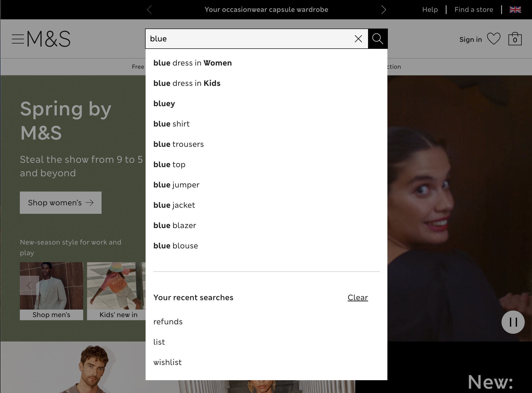Open the hamburger navigation menu
The height and width of the screenshot is (393, 532).
(x=18, y=39)
